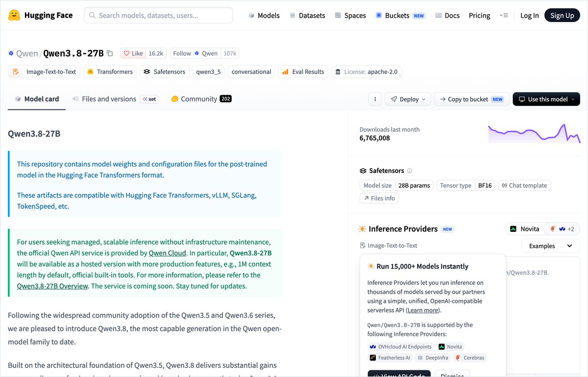Click the Hugging Face logo
Viewport: 588px width, 377px height.
click(40, 15)
